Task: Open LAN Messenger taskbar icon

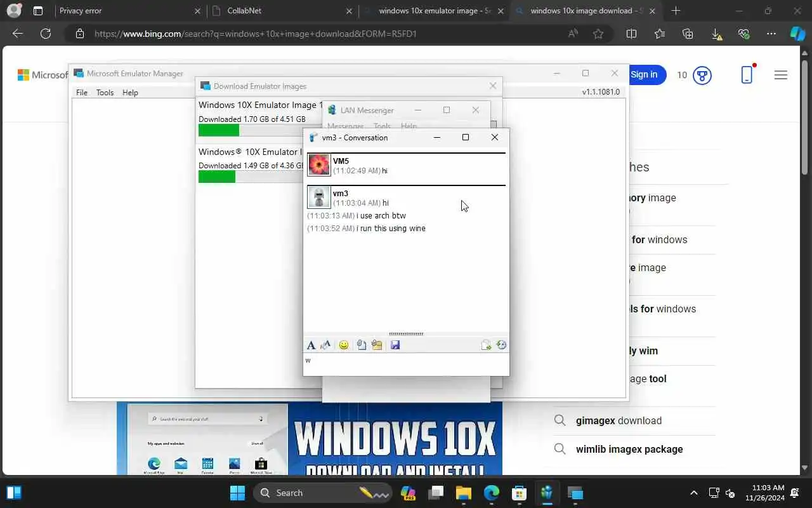Action: tap(547, 493)
